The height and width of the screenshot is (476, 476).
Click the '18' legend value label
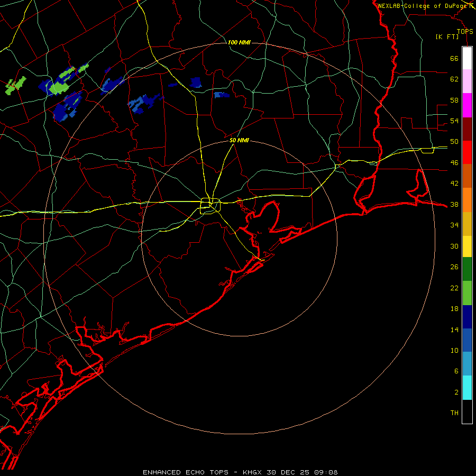coord(454,309)
